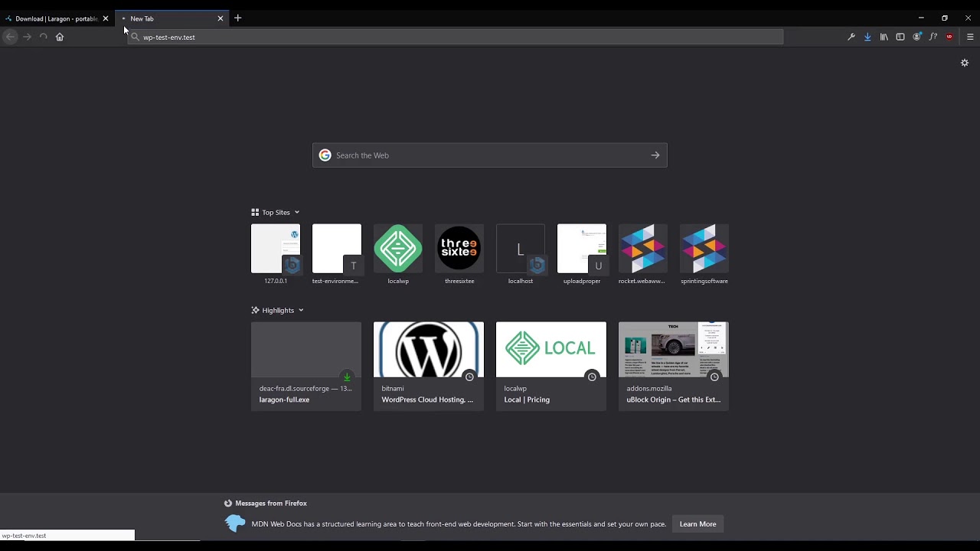Open the localhost top site tile
Screen dimensions: 980x551
(521, 255)
